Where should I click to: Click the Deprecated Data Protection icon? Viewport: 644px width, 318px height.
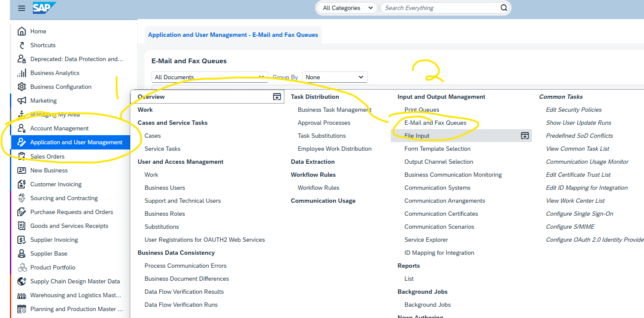point(22,59)
